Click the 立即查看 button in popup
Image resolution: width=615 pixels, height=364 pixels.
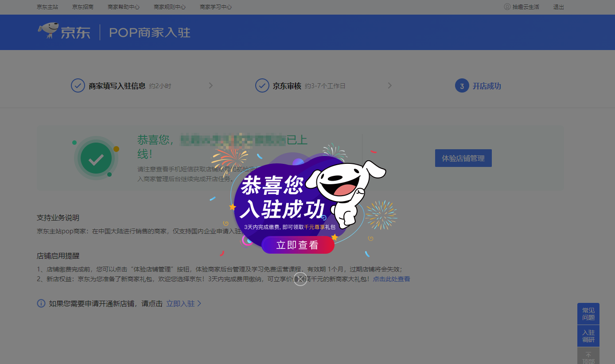pos(298,245)
